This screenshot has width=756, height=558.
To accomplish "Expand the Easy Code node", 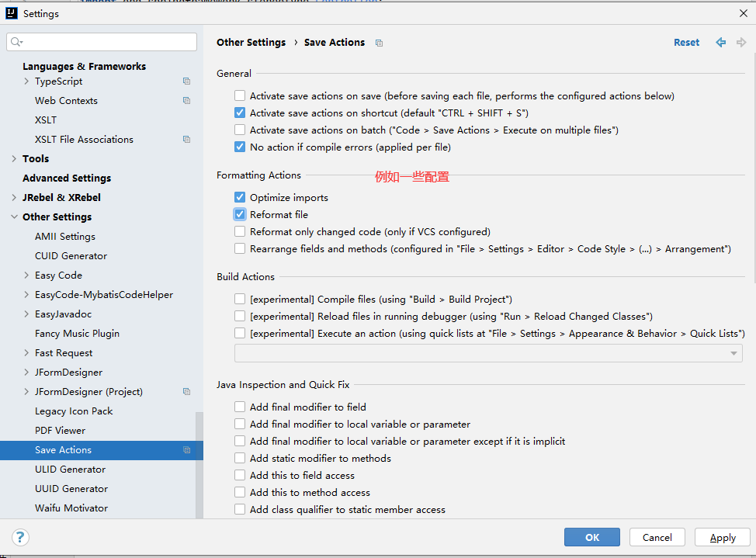I will click(26, 276).
